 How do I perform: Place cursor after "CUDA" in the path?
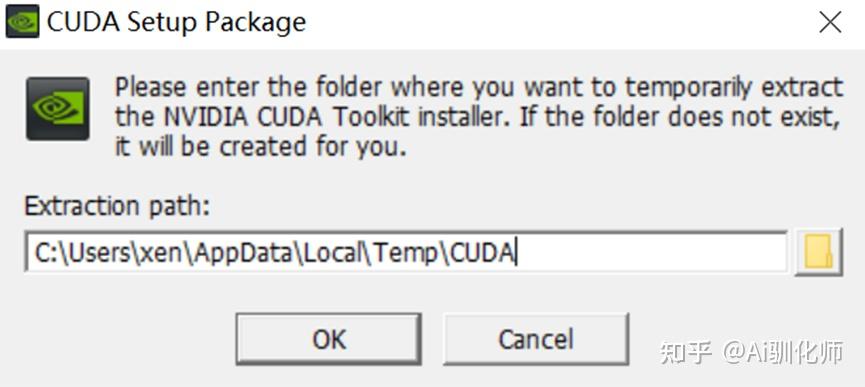pos(516,252)
